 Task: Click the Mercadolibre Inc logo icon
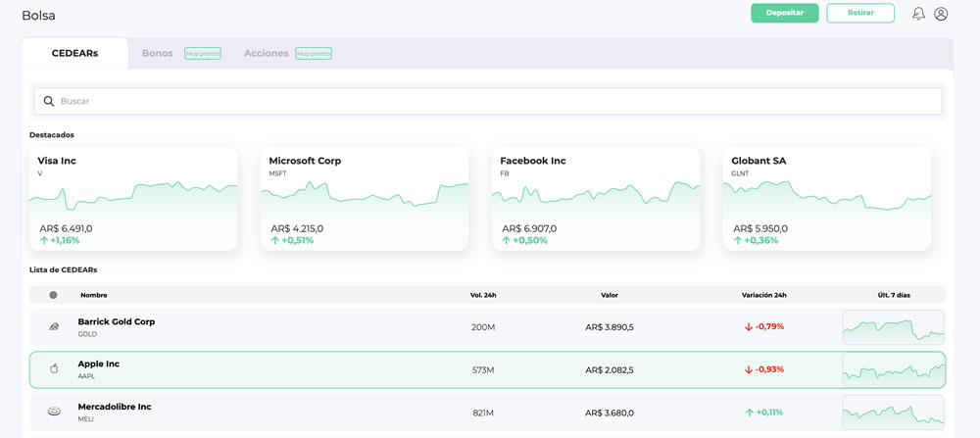point(54,412)
